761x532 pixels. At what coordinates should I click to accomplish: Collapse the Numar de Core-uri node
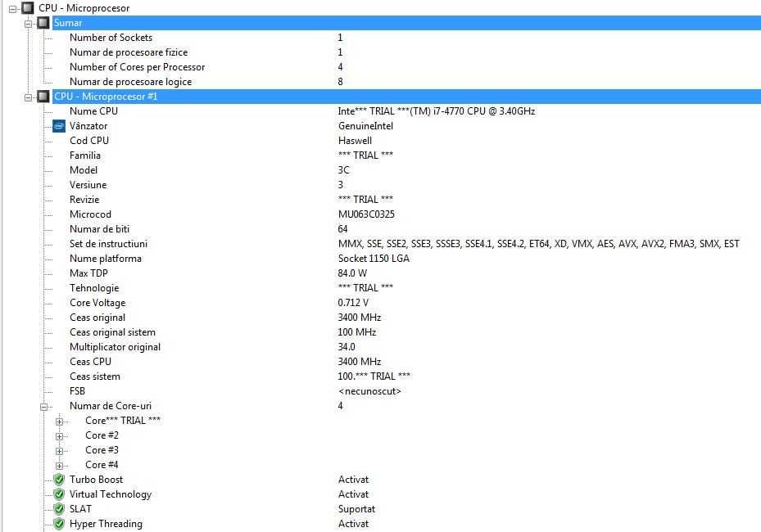coord(43,407)
